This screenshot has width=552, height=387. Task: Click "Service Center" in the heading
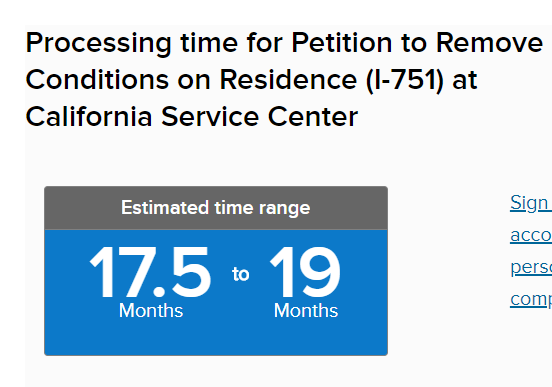259,117
